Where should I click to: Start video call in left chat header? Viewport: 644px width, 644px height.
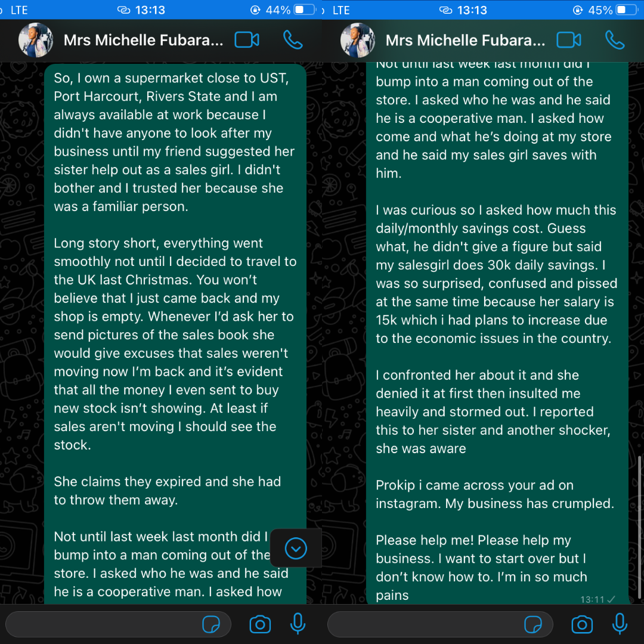coord(247,41)
